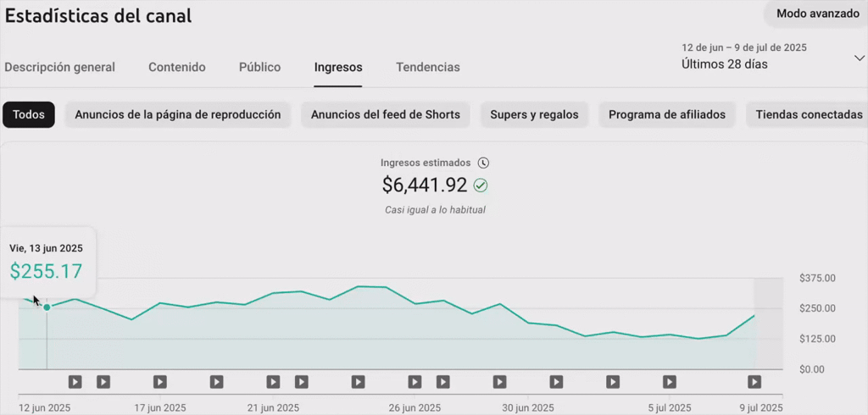Open the Contenido tab
This screenshot has width=868, height=415.
tap(177, 68)
